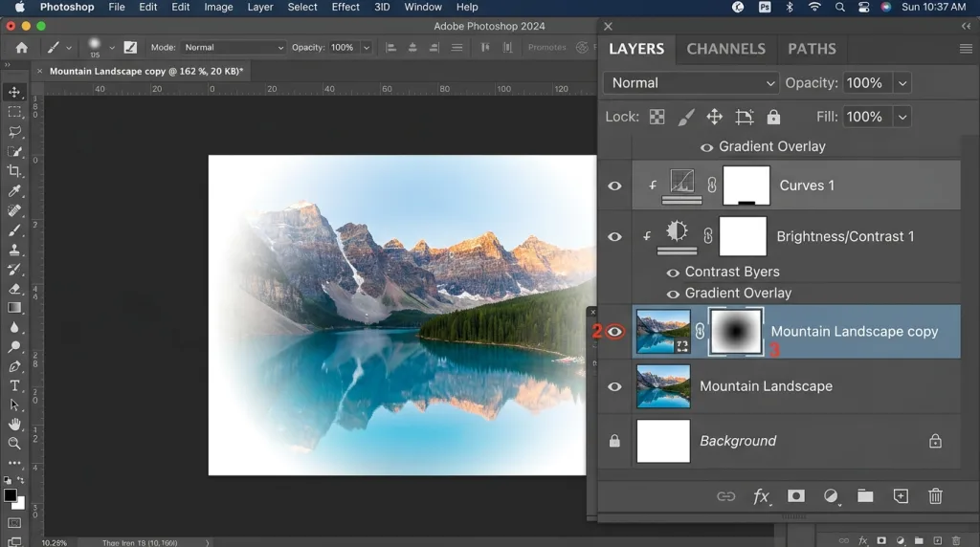The image size is (980, 547).
Task: Open layer Opacity dropdown arrow
Action: pyautogui.click(x=902, y=83)
